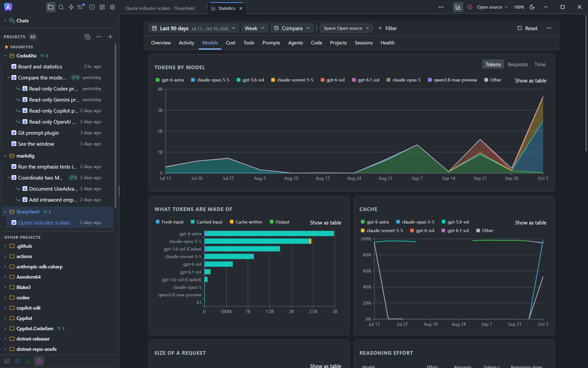Toggle Cached input legend entry
The image size is (588, 368).
pos(207,222)
